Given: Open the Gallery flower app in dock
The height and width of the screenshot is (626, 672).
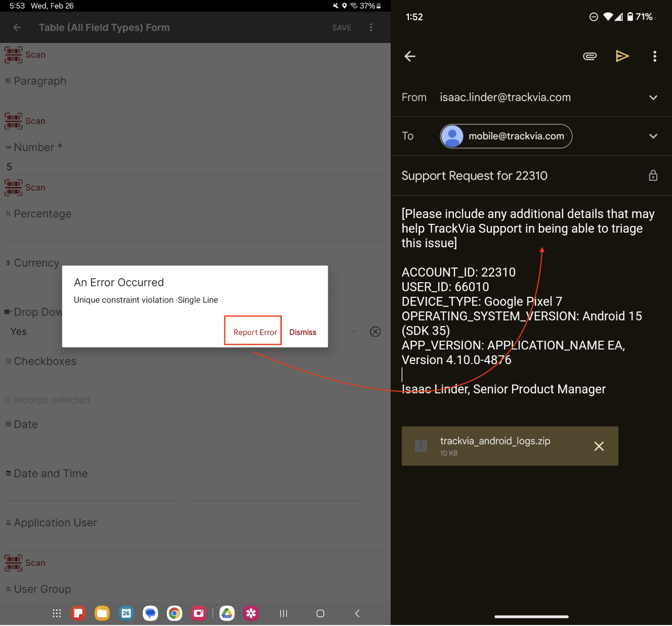Looking at the screenshot, I should click(x=251, y=613).
